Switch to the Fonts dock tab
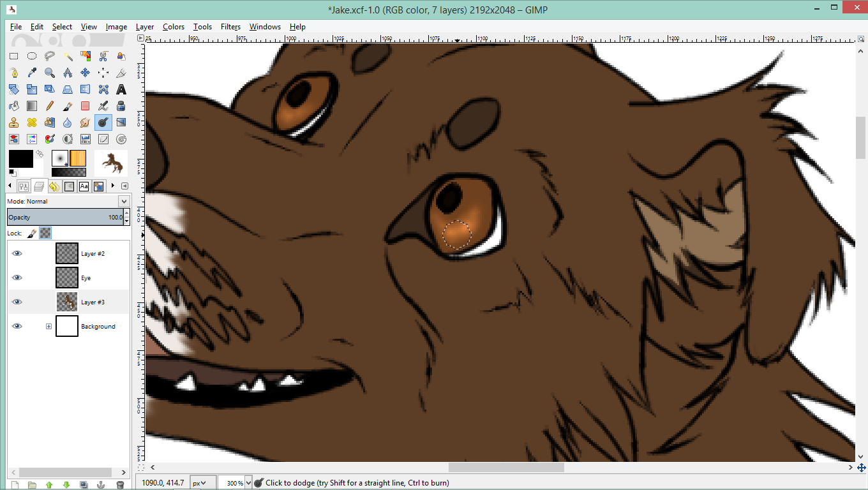This screenshot has width=868, height=490. tap(84, 186)
